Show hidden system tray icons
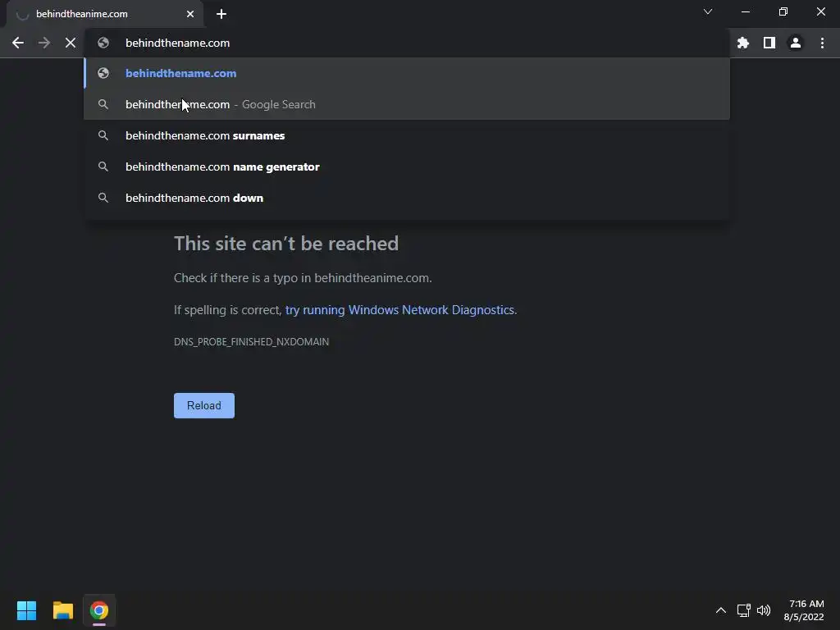This screenshot has height=630, width=840. coord(720,610)
